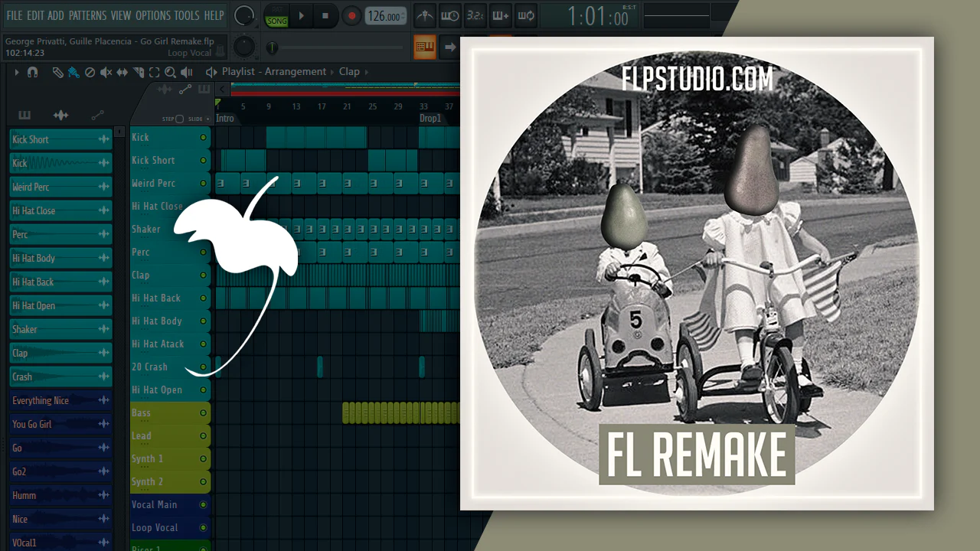Adjust the main volume knob
Screen dimensions: 980x551
pyautogui.click(x=243, y=15)
